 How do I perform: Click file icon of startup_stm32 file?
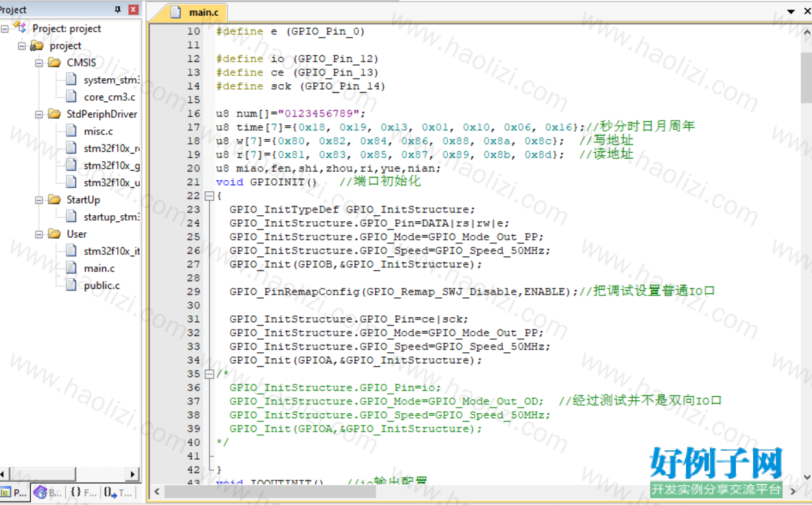[x=71, y=217]
